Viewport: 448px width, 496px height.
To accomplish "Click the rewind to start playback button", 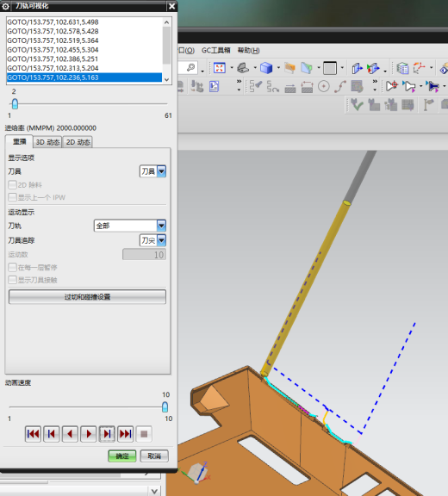I will [33, 434].
